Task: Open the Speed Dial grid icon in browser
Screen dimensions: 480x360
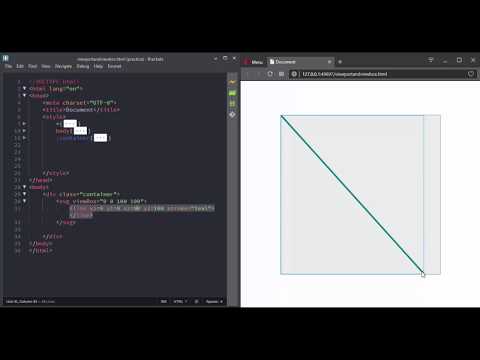Action: 282,74
